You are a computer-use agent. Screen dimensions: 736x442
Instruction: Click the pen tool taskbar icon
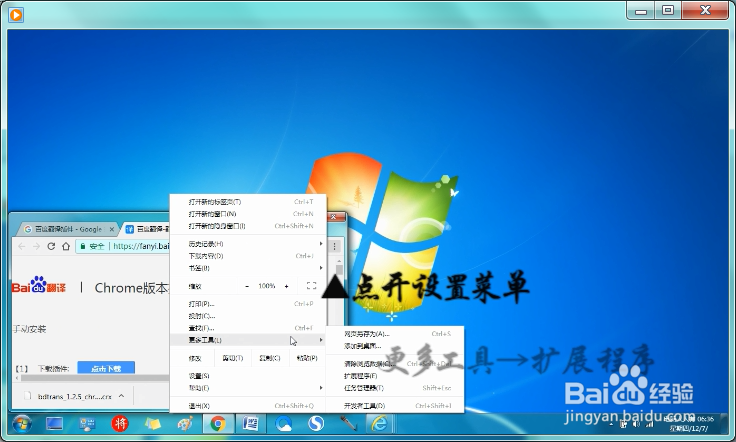pyautogui.click(x=348, y=424)
